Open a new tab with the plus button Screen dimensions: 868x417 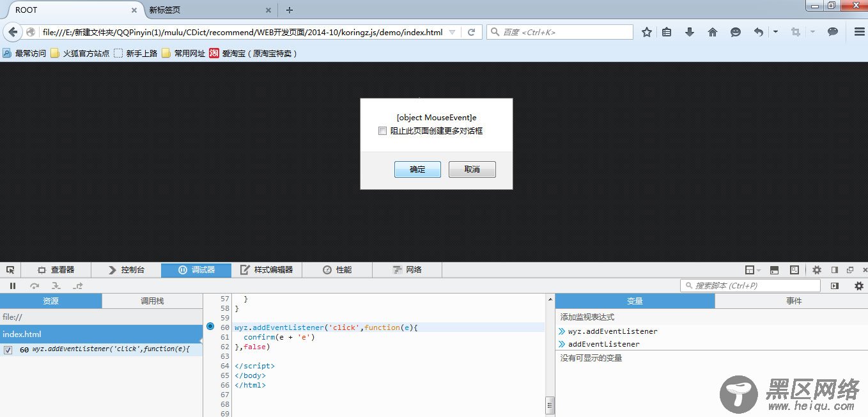290,10
